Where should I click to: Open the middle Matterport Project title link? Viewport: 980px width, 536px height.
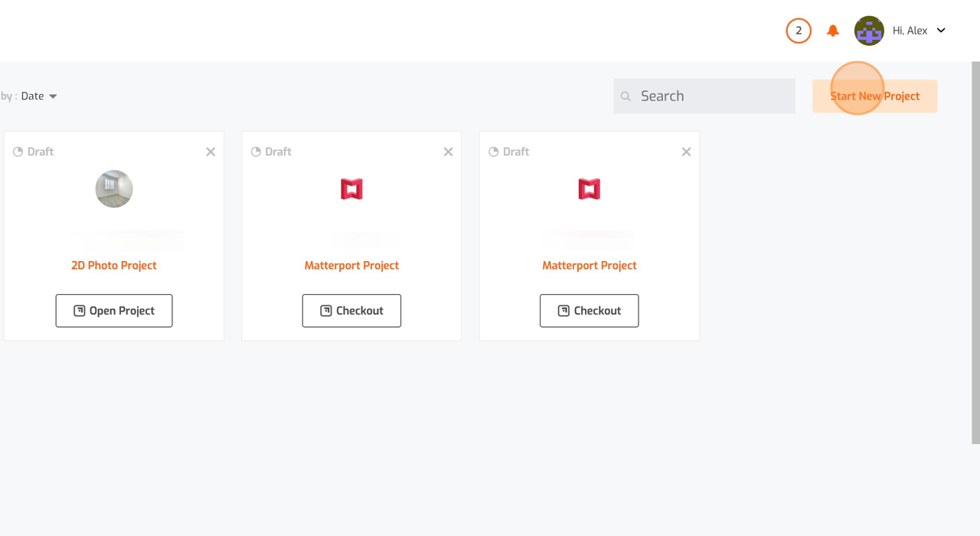[x=351, y=266]
